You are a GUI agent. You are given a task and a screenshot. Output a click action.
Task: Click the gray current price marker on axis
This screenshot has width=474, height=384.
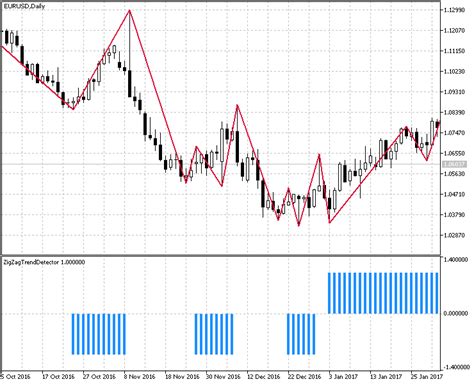pos(454,164)
